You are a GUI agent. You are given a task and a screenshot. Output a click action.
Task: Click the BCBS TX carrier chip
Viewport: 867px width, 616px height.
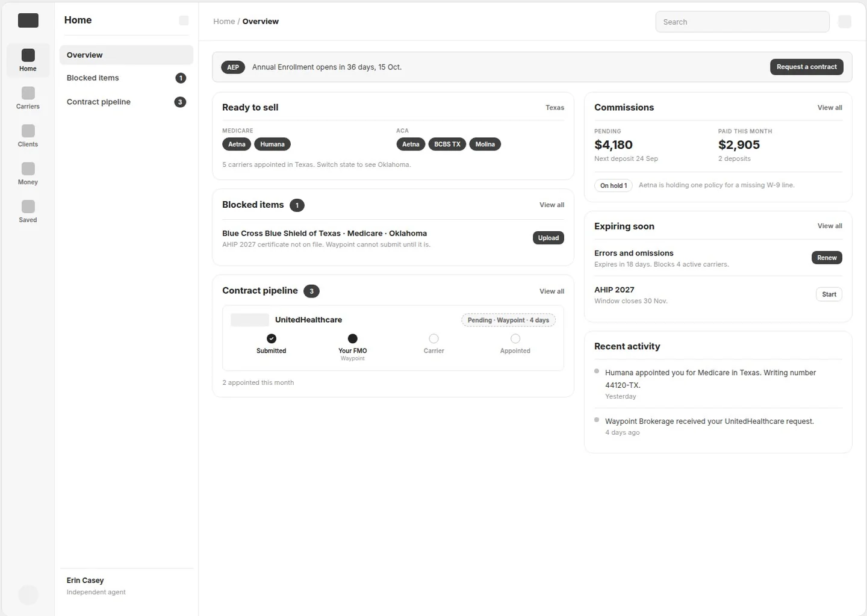click(x=447, y=144)
